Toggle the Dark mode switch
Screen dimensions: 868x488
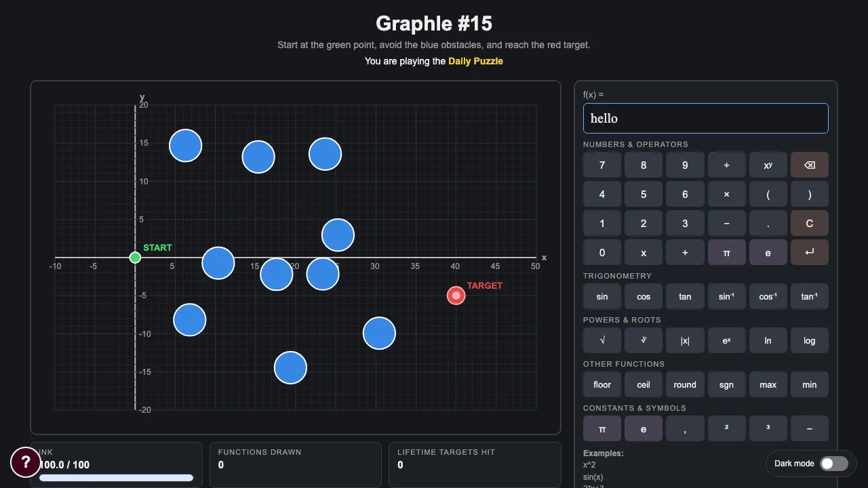click(x=833, y=464)
